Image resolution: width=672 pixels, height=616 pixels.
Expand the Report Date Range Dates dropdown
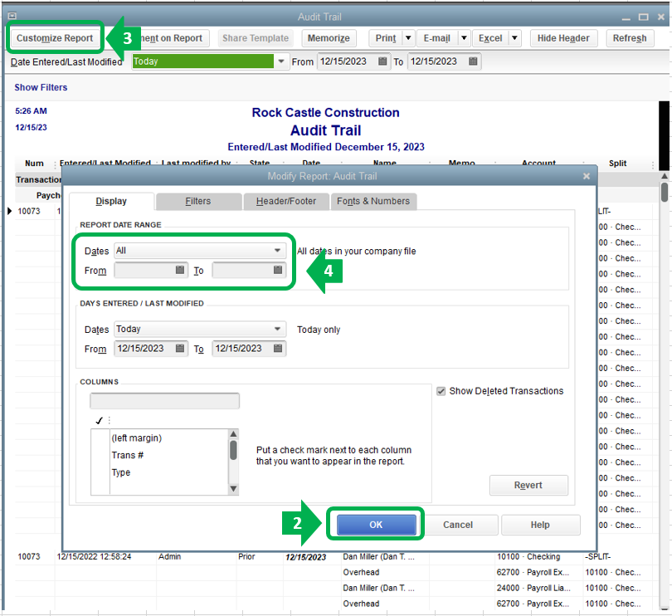point(277,251)
